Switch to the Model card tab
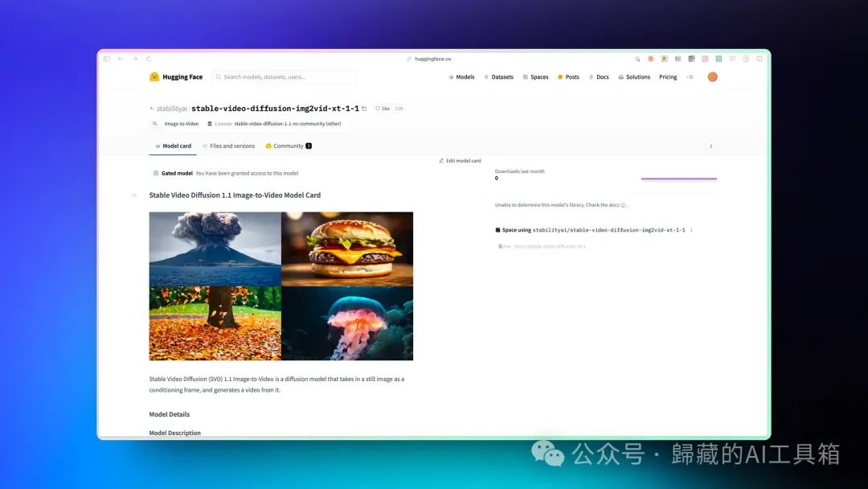 point(173,146)
